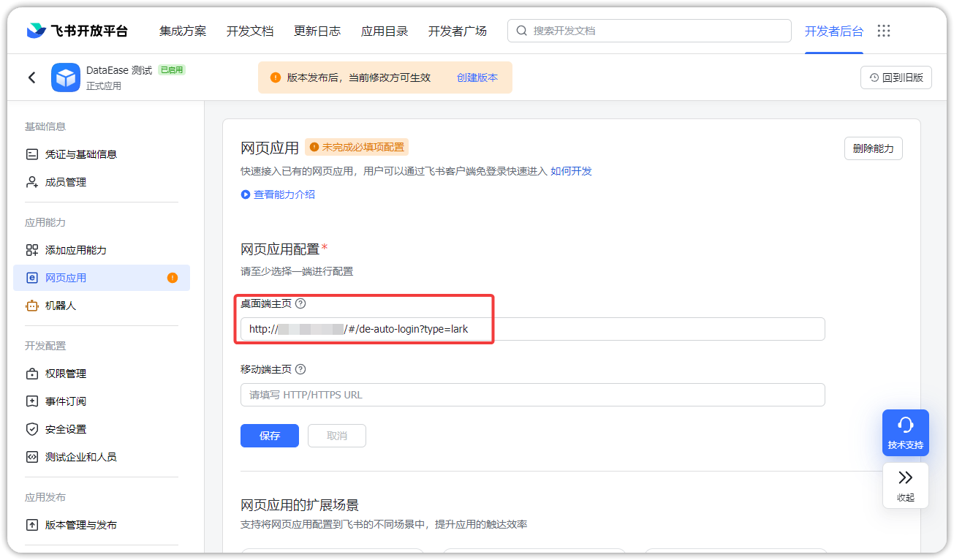Focus the 搜索开发文档 search box
Screen dimensions: 954x560
649,31
